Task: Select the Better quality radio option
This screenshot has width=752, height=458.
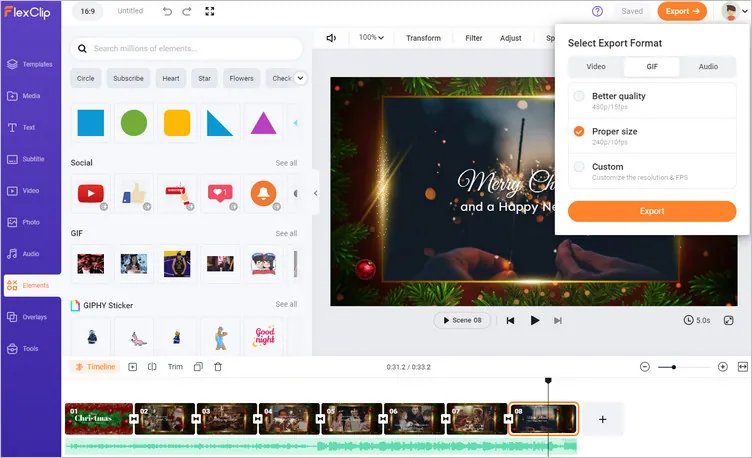Action: (x=579, y=96)
